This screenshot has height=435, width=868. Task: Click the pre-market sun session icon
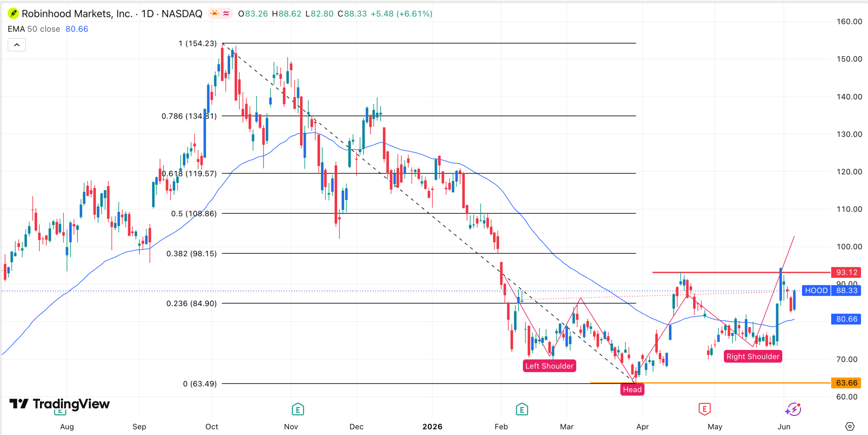(x=215, y=14)
